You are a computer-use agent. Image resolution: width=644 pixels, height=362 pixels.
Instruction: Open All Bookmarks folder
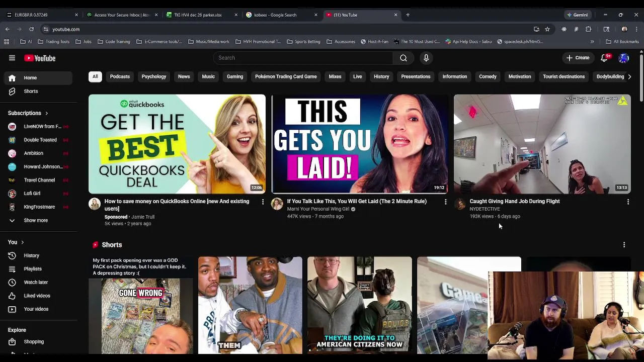click(x=622, y=42)
